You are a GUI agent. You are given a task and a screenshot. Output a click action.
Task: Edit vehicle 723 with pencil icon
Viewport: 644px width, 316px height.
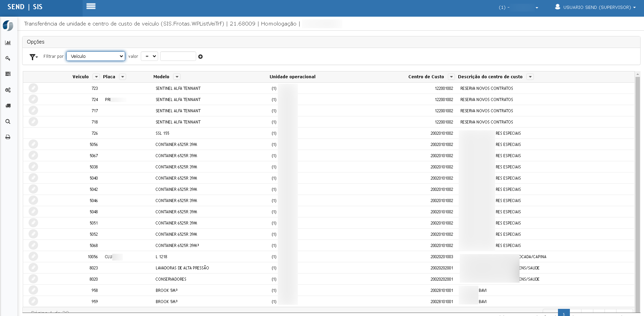point(33,88)
